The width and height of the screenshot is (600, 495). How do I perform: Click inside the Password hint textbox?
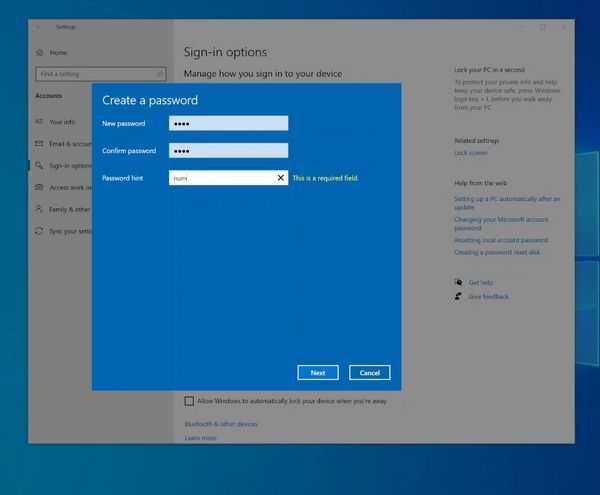[x=220, y=178]
